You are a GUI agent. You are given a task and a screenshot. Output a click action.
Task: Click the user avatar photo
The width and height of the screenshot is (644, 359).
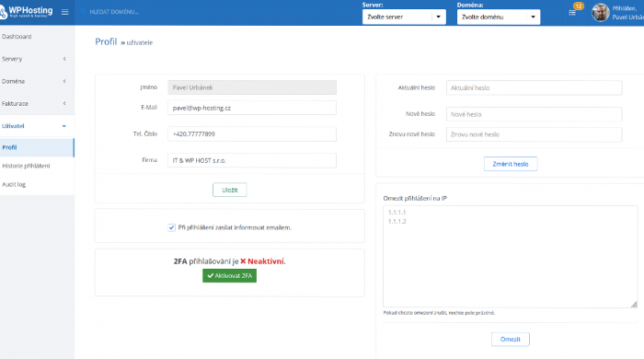click(600, 13)
